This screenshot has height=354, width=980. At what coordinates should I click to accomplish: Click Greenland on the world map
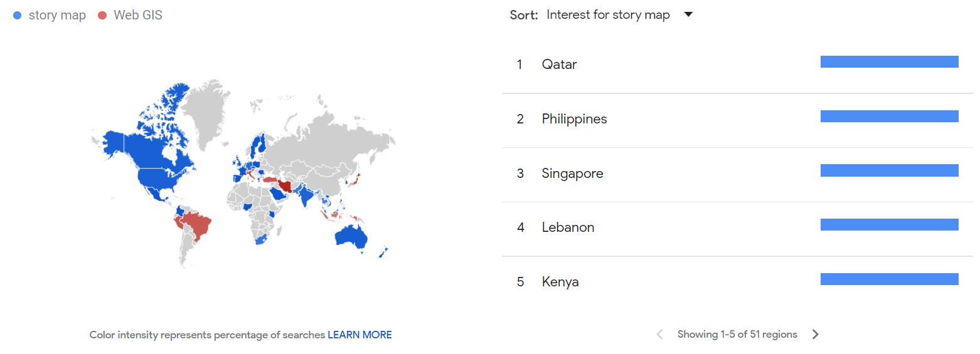pos(208,113)
